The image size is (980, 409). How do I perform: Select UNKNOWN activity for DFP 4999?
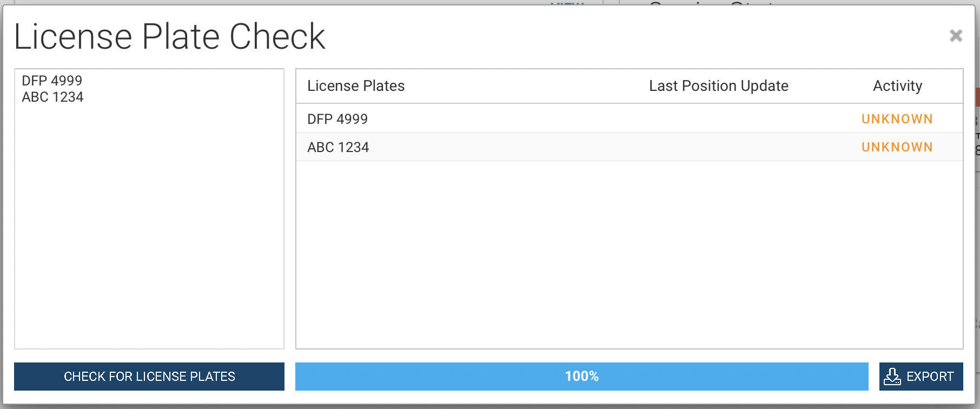point(897,118)
